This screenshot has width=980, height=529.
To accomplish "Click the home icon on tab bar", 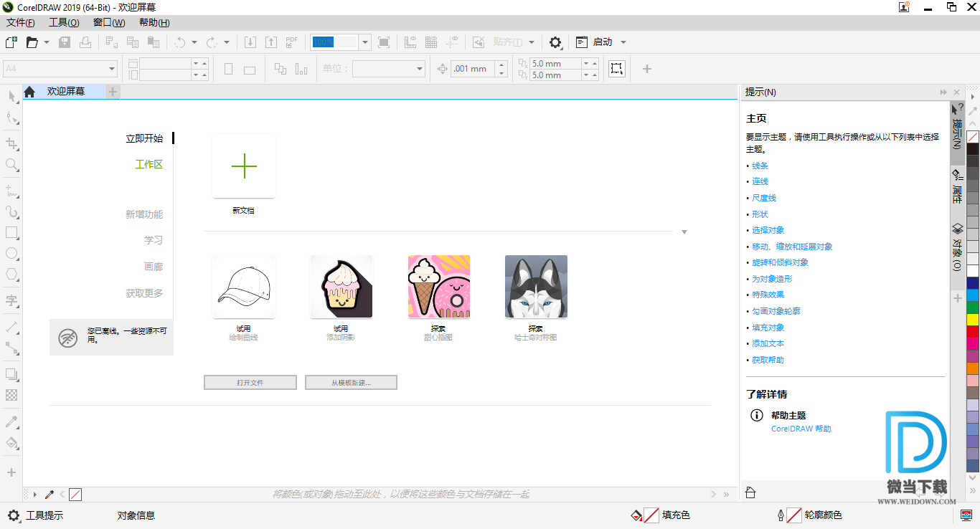I will click(29, 92).
